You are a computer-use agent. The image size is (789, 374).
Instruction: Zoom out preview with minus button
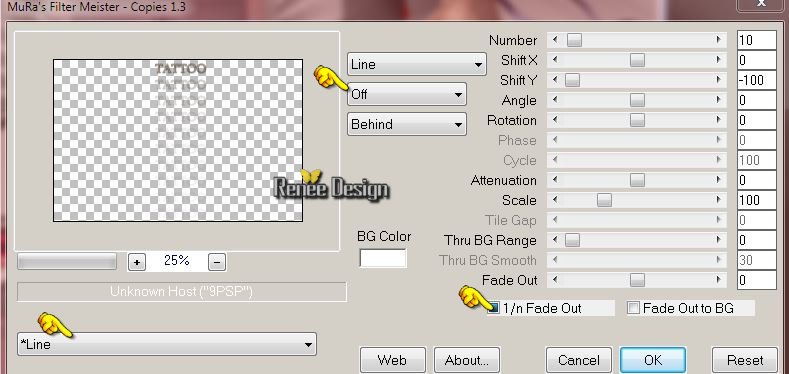(x=217, y=262)
